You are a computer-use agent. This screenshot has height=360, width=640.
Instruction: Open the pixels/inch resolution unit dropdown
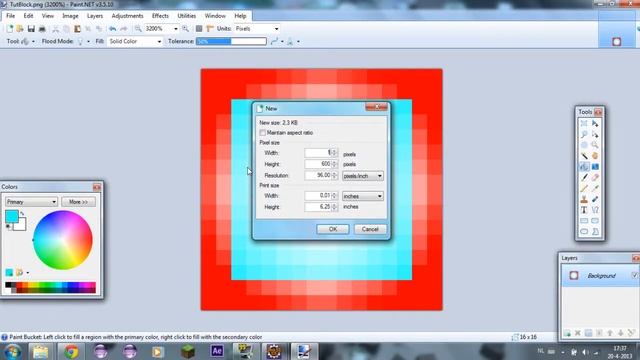(362, 176)
